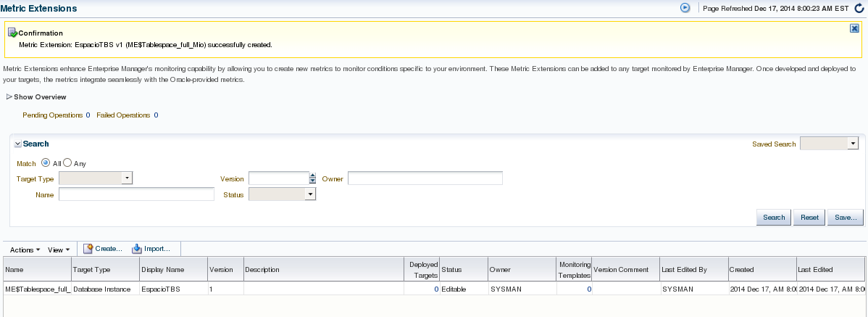Click the Owner text field
Viewport: 868px width, 317px height.
tap(425, 178)
